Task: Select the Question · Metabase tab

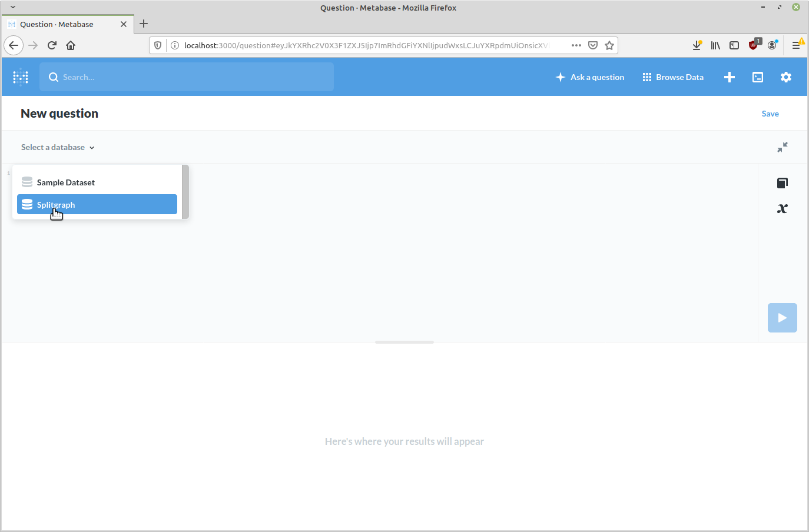Action: [x=67, y=24]
